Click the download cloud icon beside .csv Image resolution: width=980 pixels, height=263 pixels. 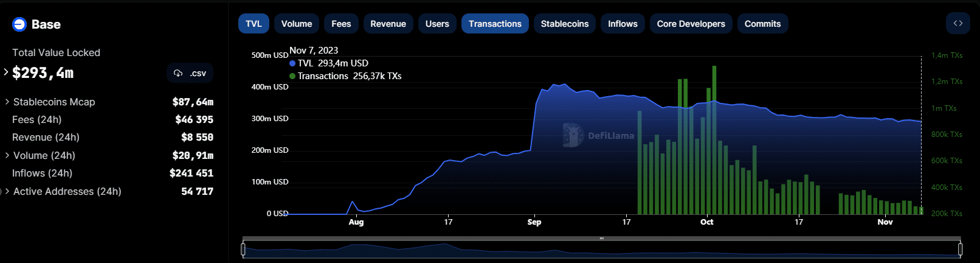(x=178, y=73)
